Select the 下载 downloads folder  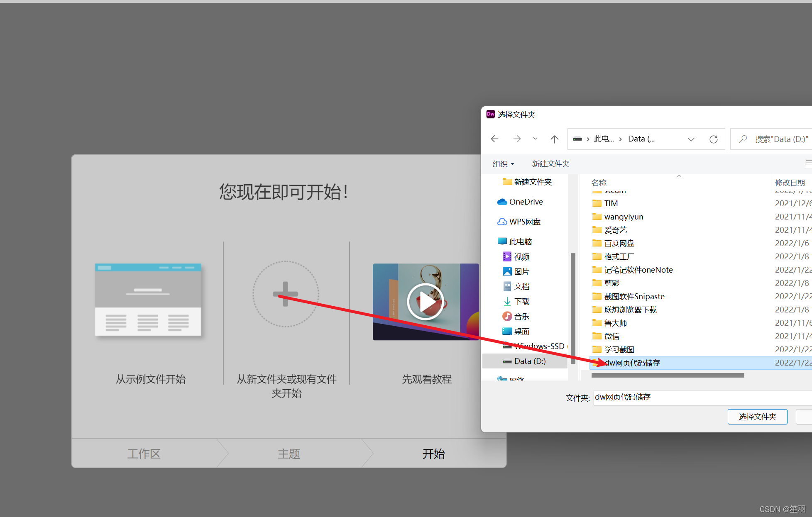tap(521, 301)
